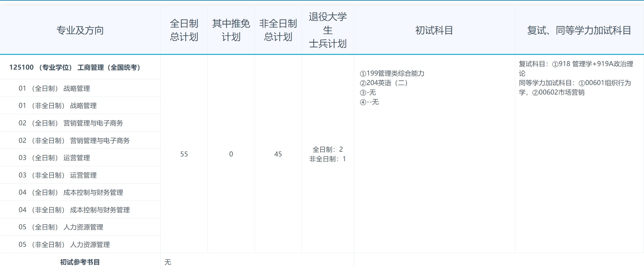Screen dimensions: 644x269
Task: Click the 复试、同等学力加试科目 header
Action: pyautogui.click(x=579, y=30)
